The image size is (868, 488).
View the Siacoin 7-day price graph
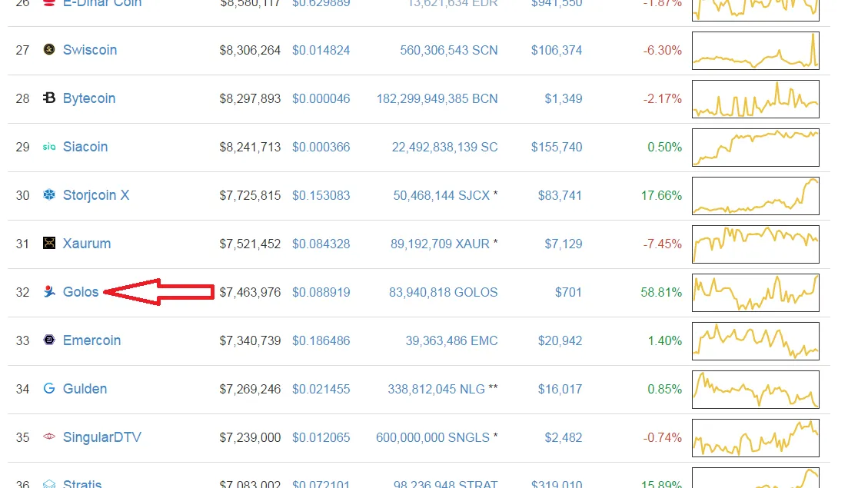tap(756, 148)
